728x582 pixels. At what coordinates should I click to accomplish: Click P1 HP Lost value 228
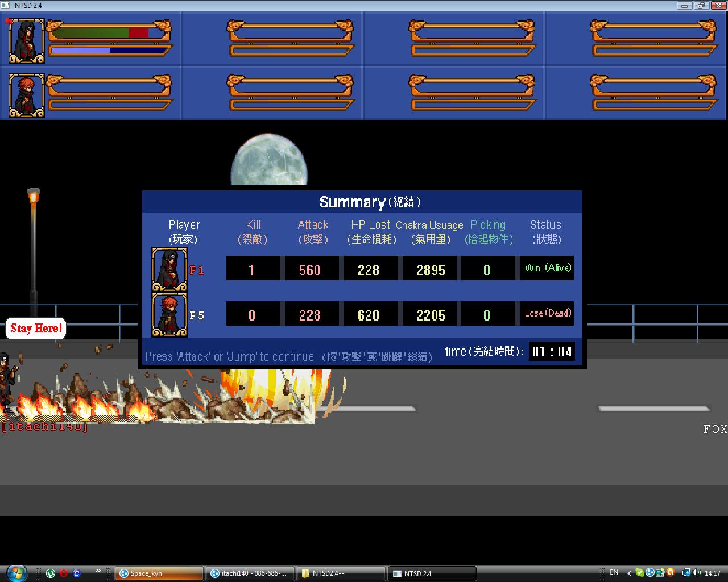[x=370, y=268]
